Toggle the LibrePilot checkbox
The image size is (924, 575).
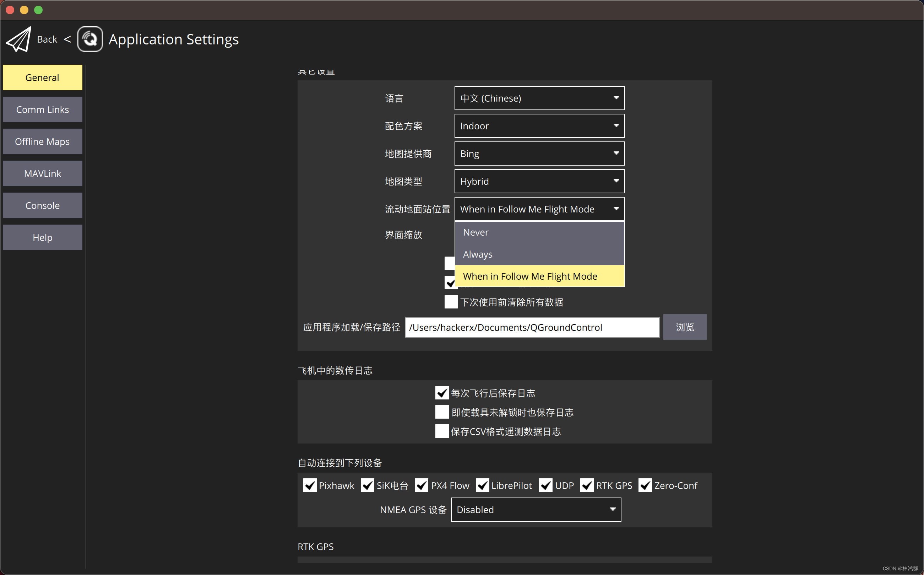[x=483, y=485]
